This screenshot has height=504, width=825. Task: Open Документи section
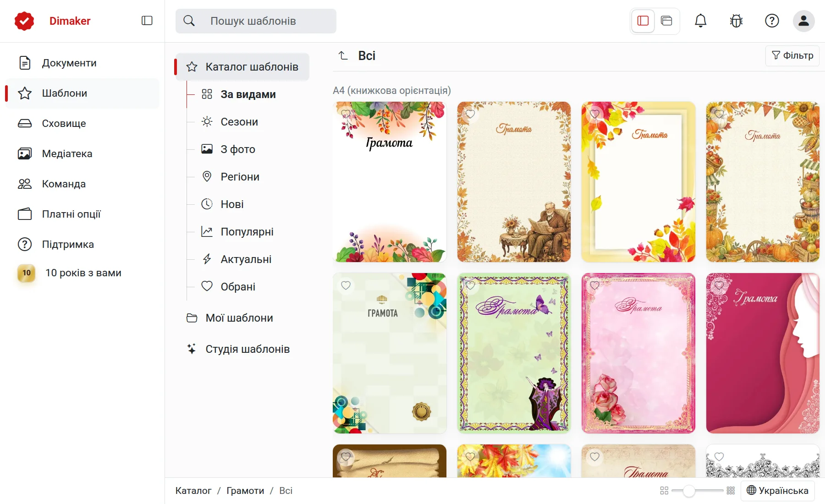point(82,63)
